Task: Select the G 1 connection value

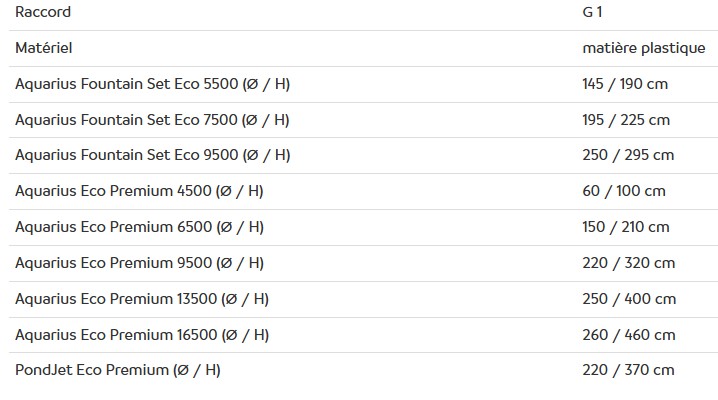Action: pos(593,13)
